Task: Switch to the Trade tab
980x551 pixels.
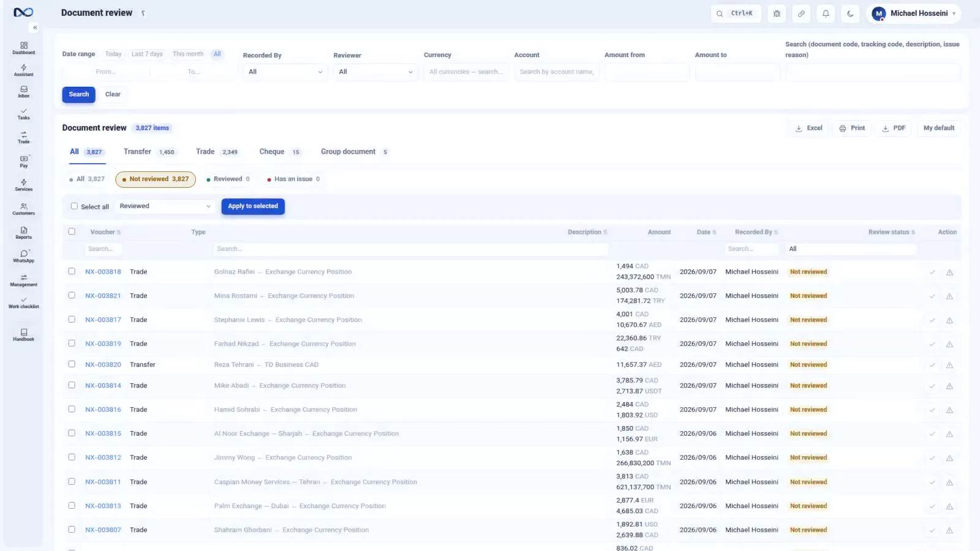Action: (x=217, y=152)
